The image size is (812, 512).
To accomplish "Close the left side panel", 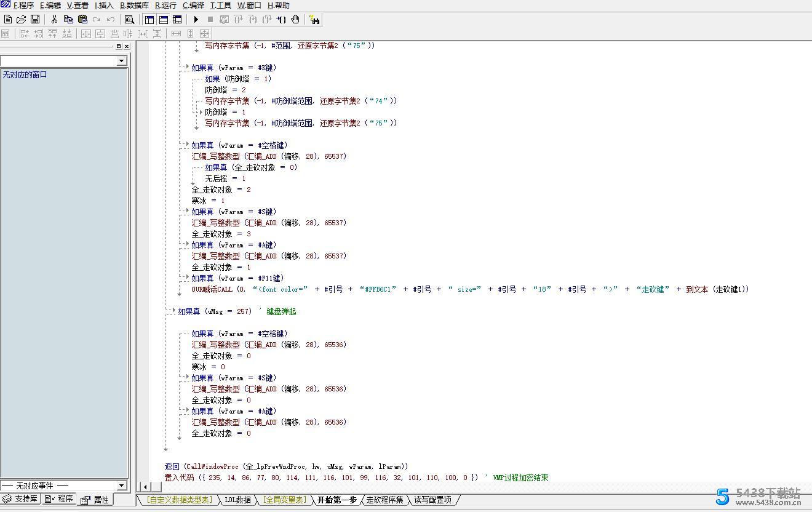I will (127, 46).
